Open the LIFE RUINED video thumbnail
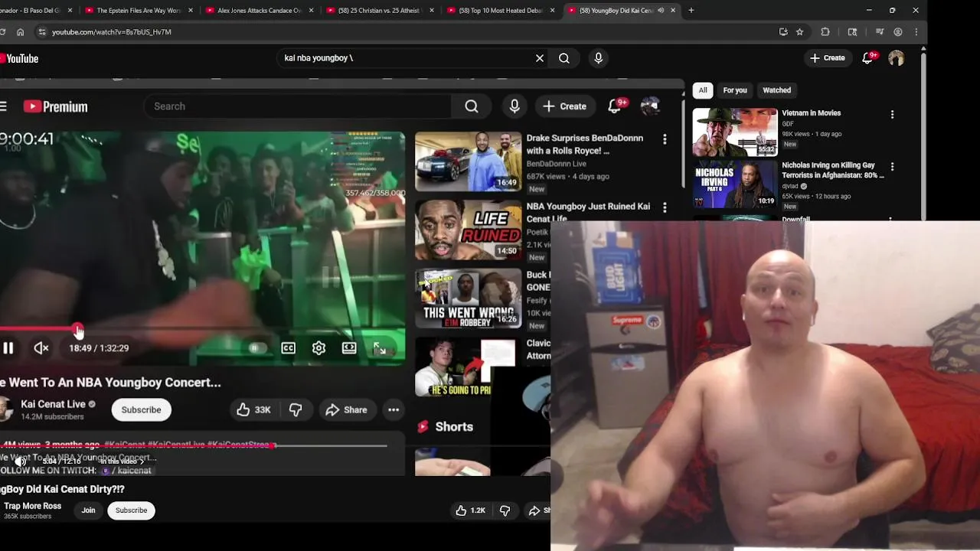The height and width of the screenshot is (551, 980). pyautogui.click(x=468, y=230)
